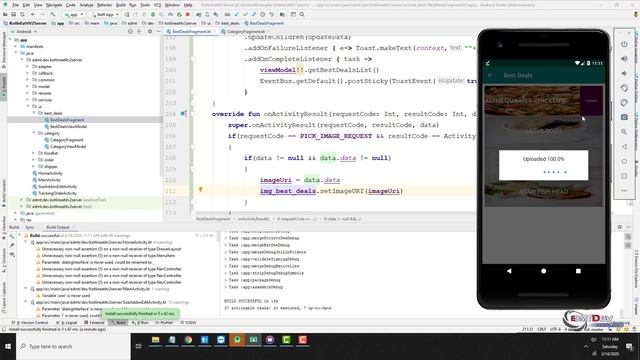
Task: Expand the order package node
Action: (x=34, y=160)
